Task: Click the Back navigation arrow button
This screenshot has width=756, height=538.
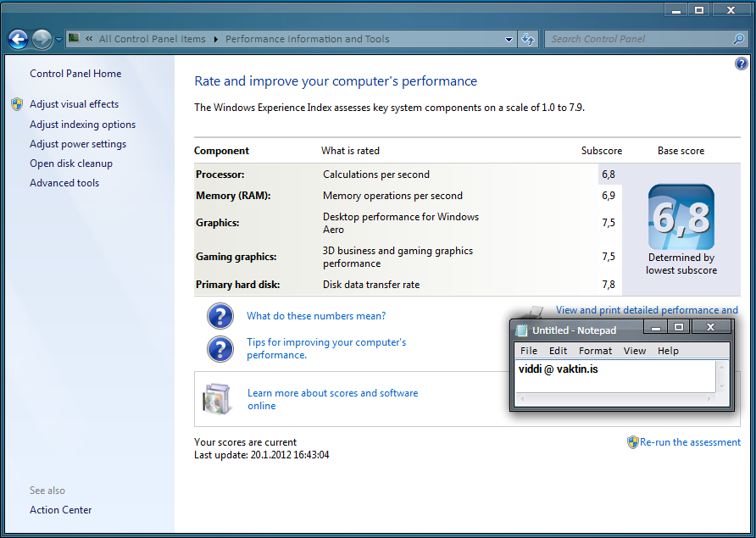Action: pyautogui.click(x=18, y=39)
